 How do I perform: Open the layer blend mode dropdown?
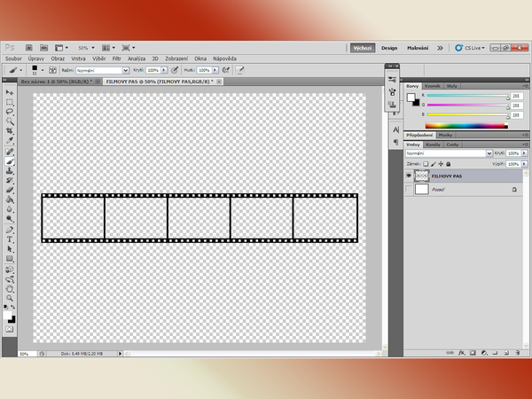click(445, 153)
